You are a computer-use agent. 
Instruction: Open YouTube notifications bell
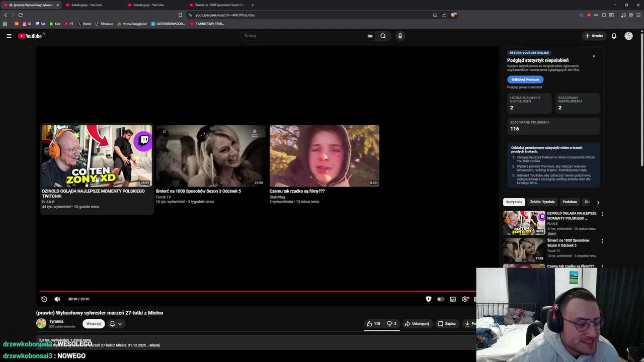point(614,36)
